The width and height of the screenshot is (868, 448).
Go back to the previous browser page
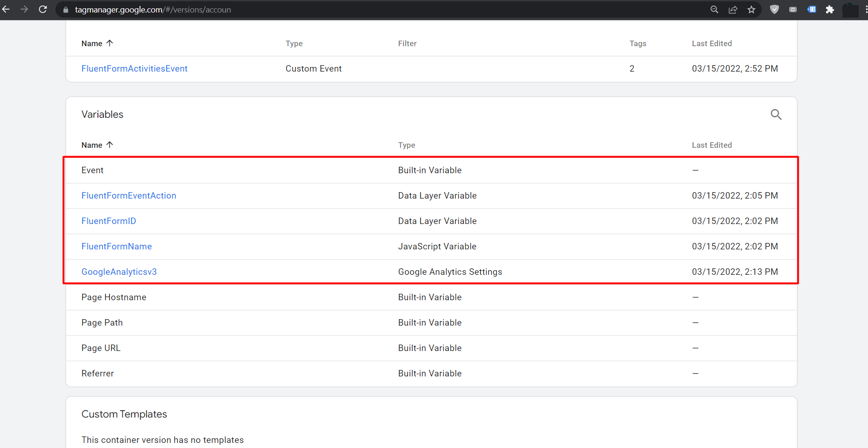click(6, 9)
